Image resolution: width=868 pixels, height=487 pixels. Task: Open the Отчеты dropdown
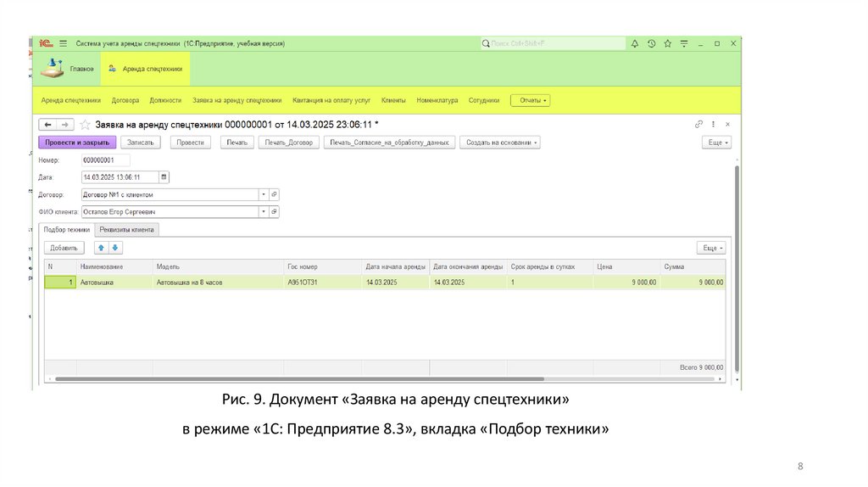pyautogui.click(x=531, y=100)
